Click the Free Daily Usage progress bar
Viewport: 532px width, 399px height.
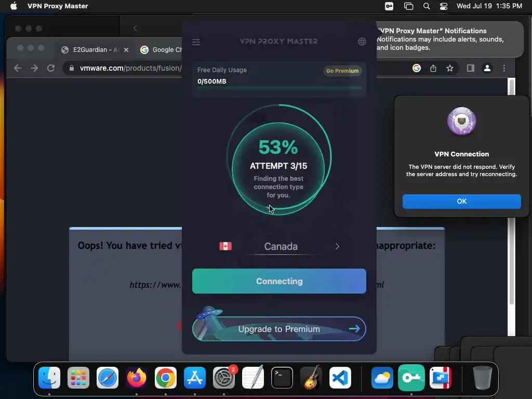[279, 88]
